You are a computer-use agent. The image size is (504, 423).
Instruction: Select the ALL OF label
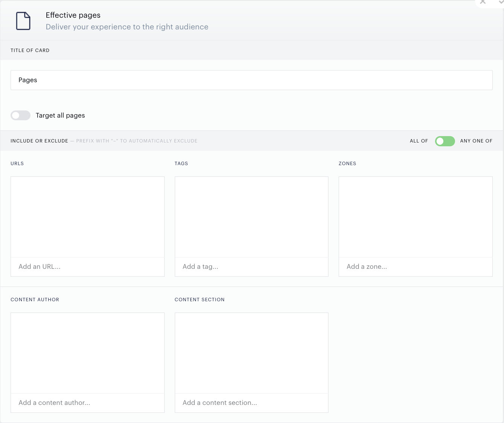click(419, 141)
